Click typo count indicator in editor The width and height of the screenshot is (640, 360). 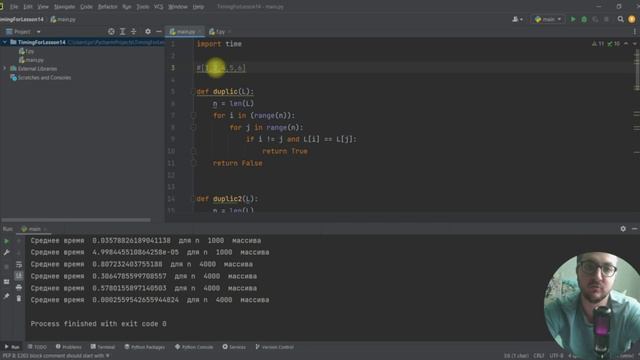tap(613, 44)
